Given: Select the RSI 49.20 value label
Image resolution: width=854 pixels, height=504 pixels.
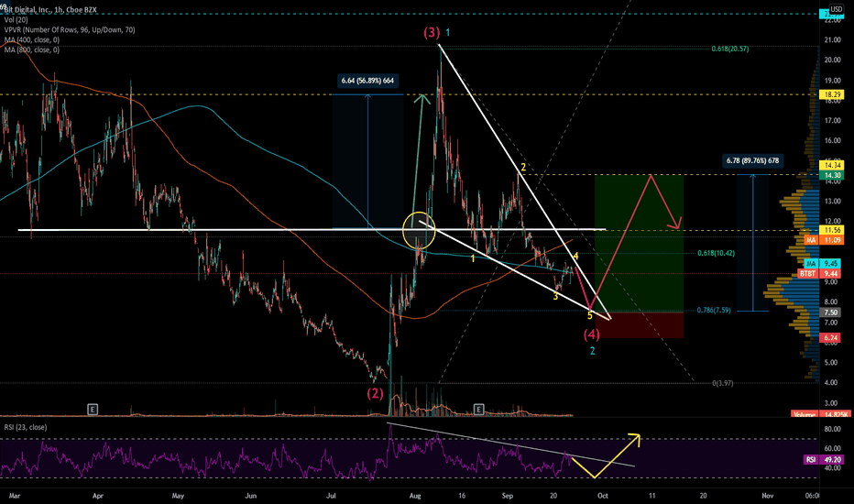Looking at the screenshot, I should [x=825, y=459].
